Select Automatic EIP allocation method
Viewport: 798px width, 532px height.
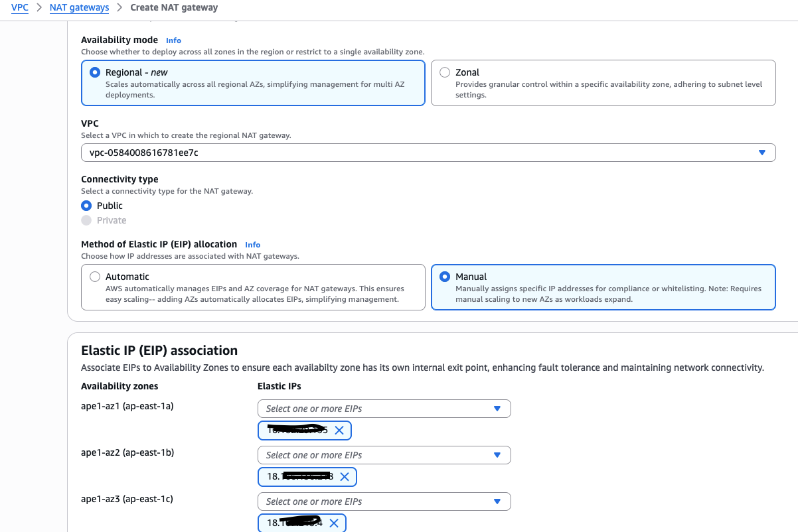pyautogui.click(x=94, y=277)
